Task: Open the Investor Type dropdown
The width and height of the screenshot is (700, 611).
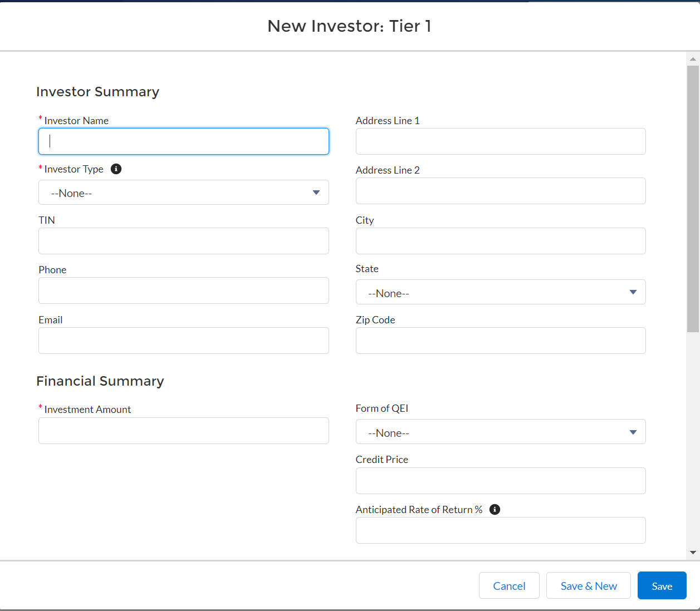Action: (x=183, y=193)
